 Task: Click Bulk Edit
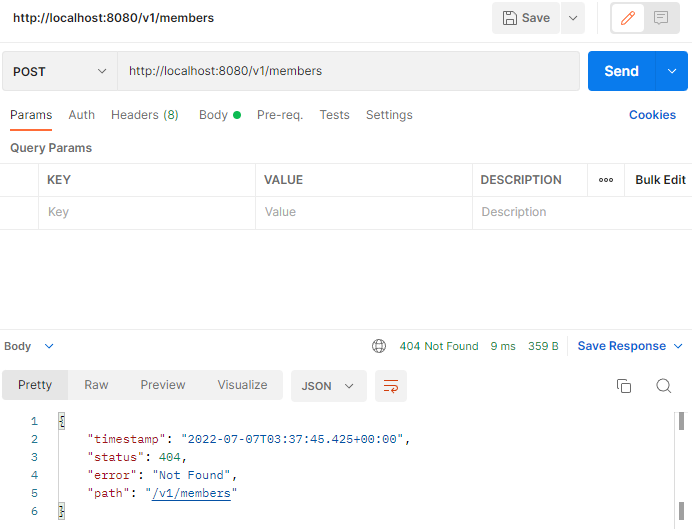660,180
